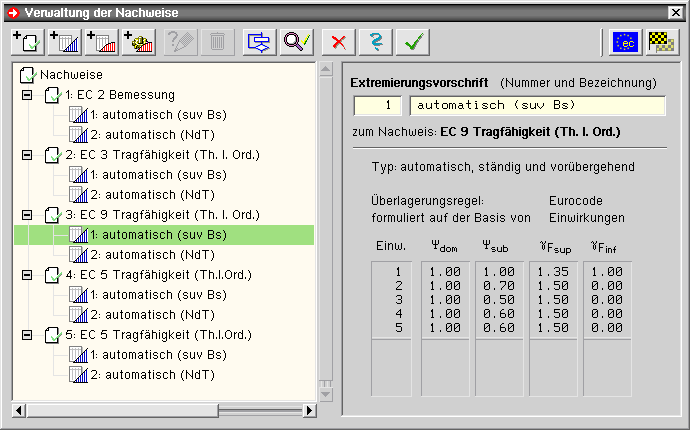Screen dimensions: 690x430
Task: Click the magnifier check icon in toolbar
Action: pyautogui.click(x=298, y=42)
